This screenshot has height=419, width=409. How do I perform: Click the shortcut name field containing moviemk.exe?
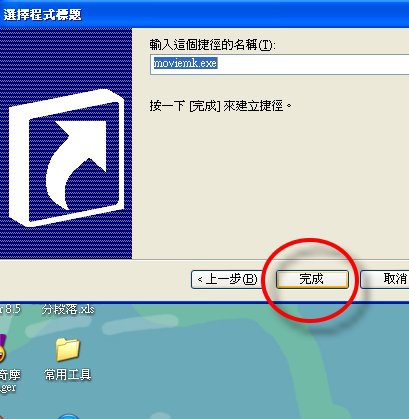tap(279, 64)
